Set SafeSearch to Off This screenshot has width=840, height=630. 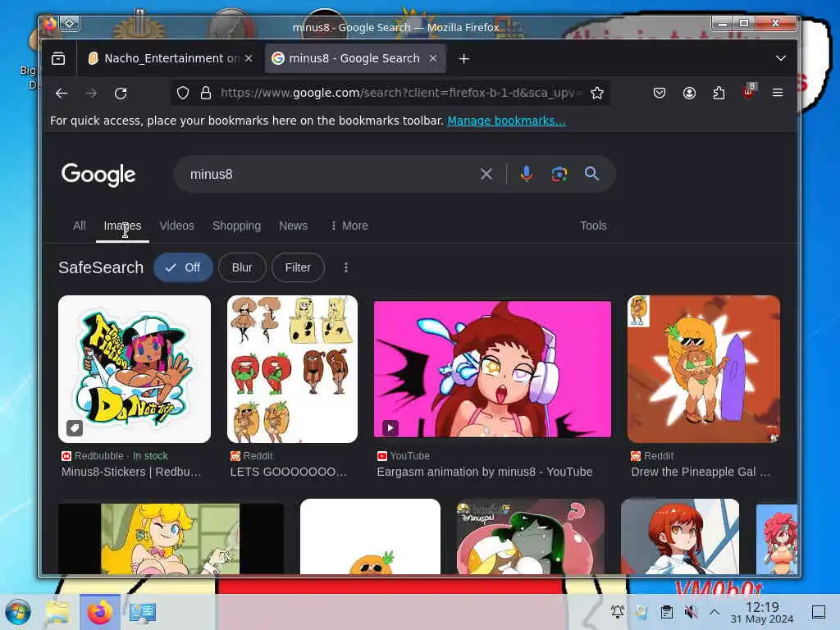[x=183, y=267]
